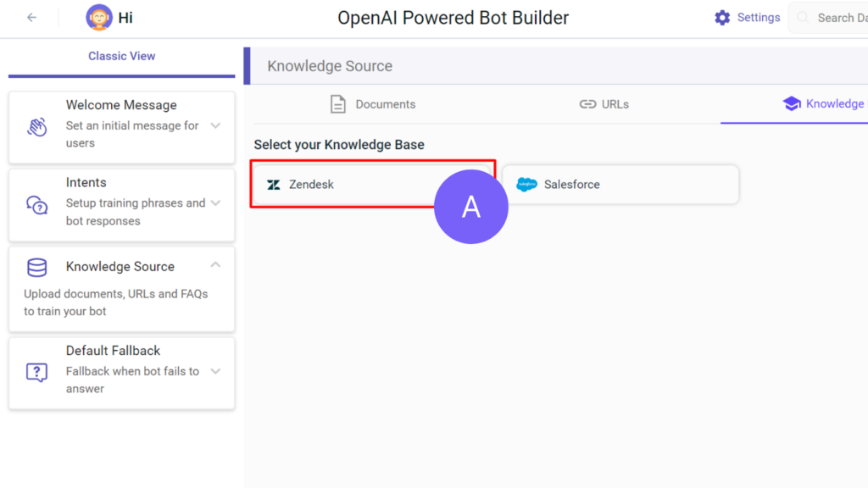Switch to the URLs tab
868x488 pixels.
(x=604, y=104)
